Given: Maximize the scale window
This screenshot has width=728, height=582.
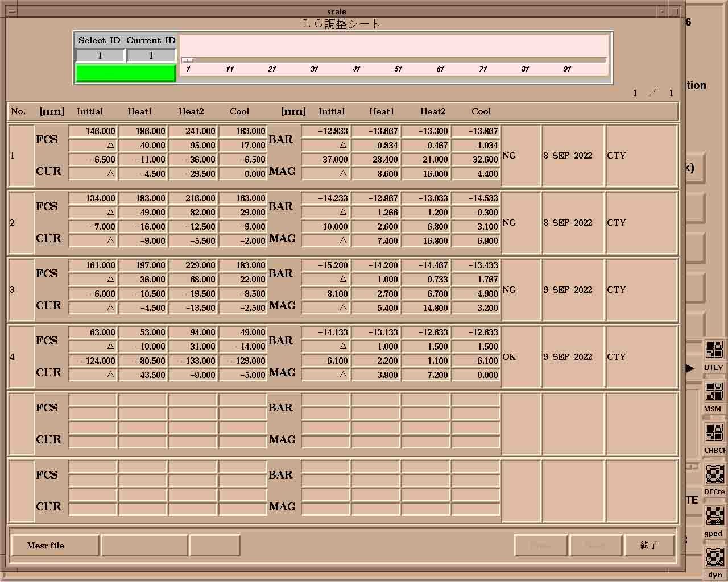Looking at the screenshot, I should (675, 11).
